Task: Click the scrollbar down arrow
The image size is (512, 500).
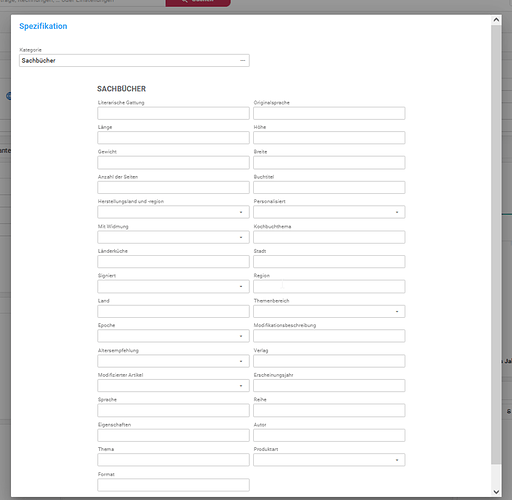Action: coord(496,492)
